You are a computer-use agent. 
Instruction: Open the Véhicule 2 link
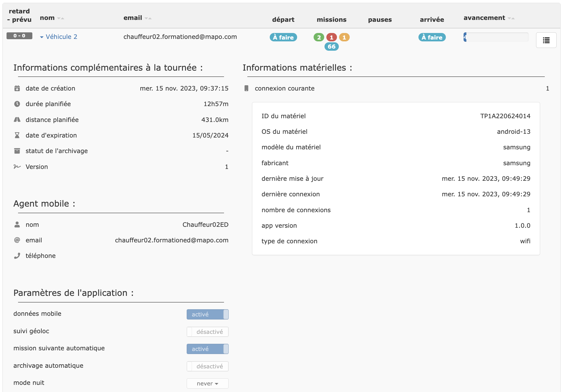click(x=61, y=37)
